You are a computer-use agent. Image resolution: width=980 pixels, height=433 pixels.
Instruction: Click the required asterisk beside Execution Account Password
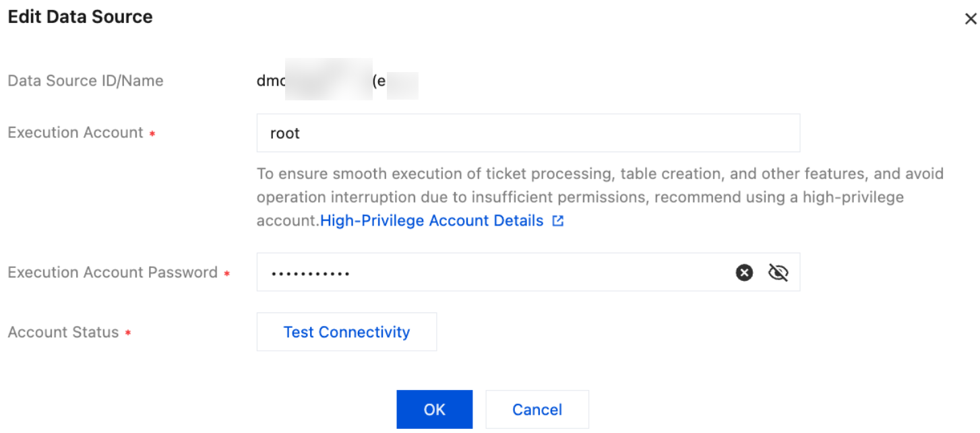tap(227, 274)
